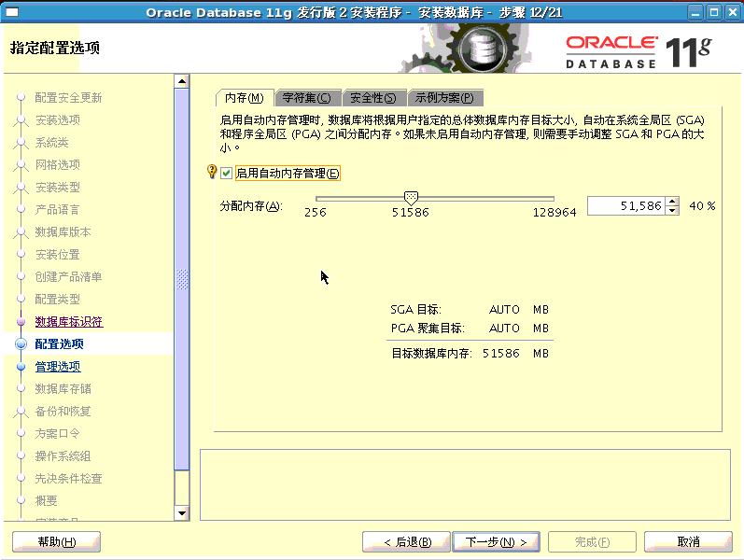Click the 数据库版本 step label
Screen dimensions: 744x560
coord(63,232)
